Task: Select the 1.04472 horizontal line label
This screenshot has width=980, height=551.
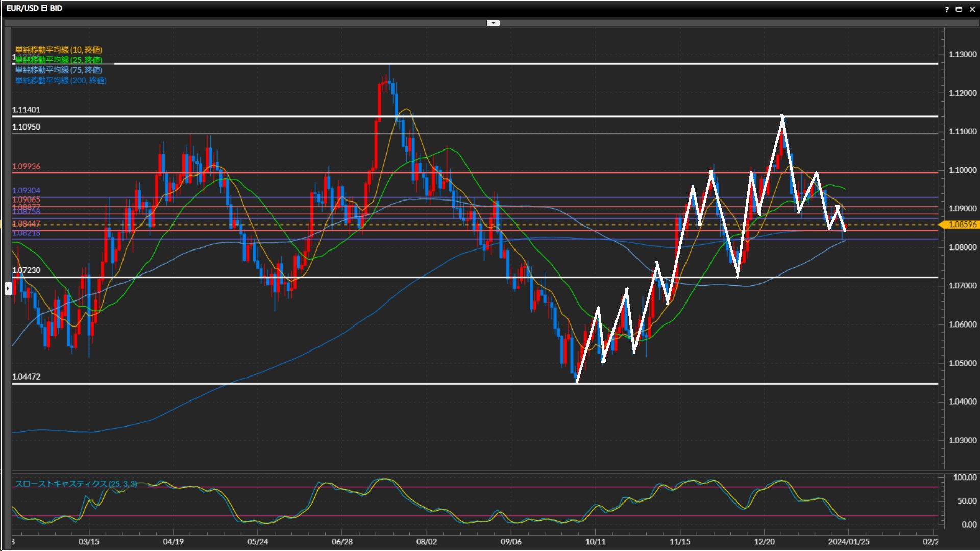Action: click(x=26, y=377)
